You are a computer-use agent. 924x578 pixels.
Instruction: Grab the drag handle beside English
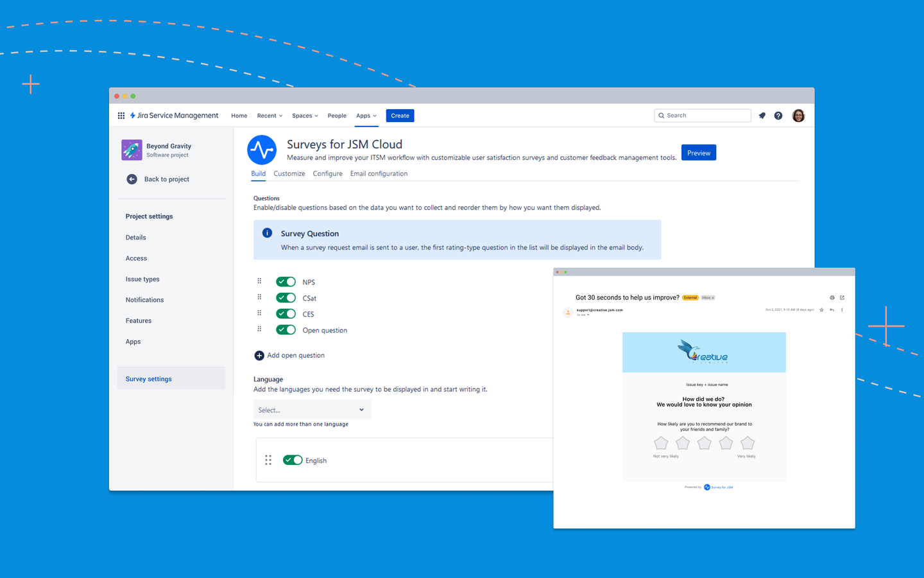pos(268,460)
